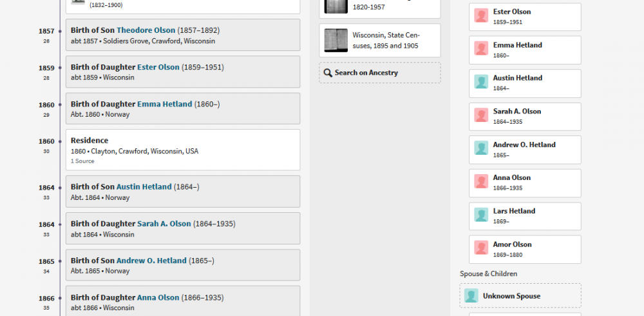Click the 1 Source link under Residence
644x316 pixels.
click(x=82, y=161)
